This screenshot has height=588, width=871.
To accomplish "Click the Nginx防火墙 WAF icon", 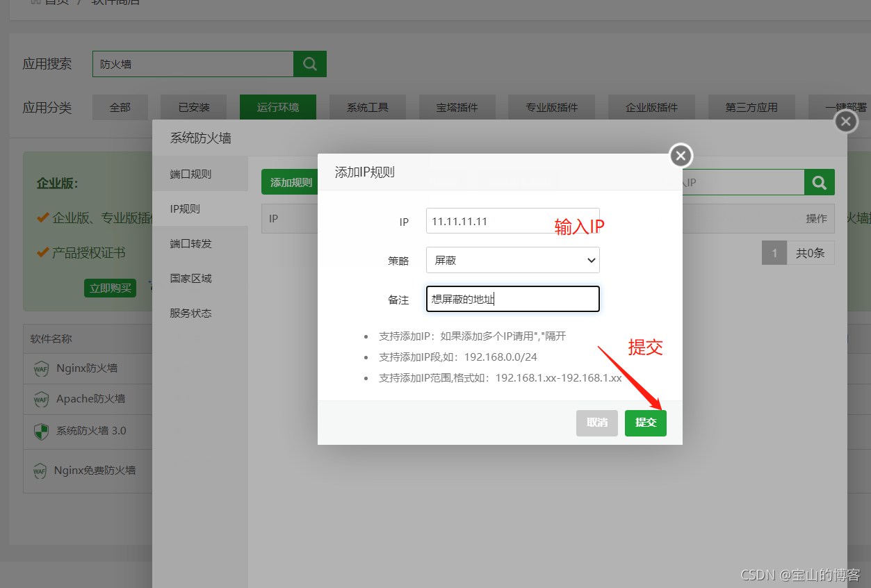I will 41,368.
